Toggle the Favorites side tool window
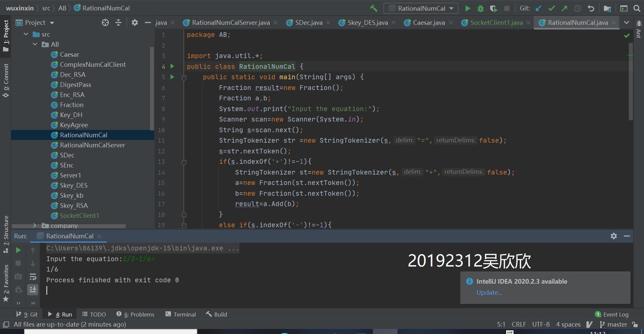This screenshot has height=334, width=644. [x=6, y=283]
